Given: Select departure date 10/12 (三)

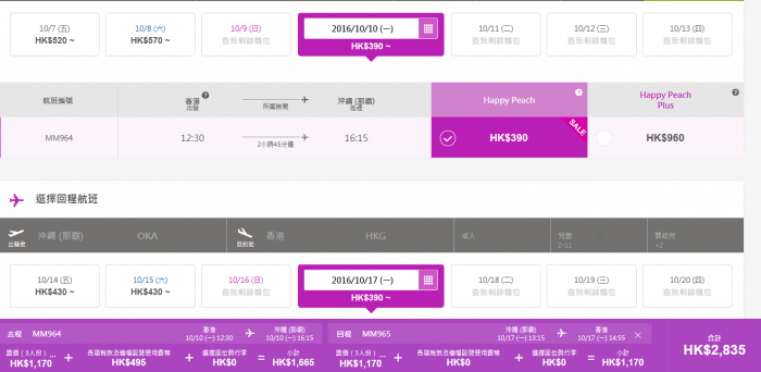Looking at the screenshot, I should pyautogui.click(x=591, y=34).
